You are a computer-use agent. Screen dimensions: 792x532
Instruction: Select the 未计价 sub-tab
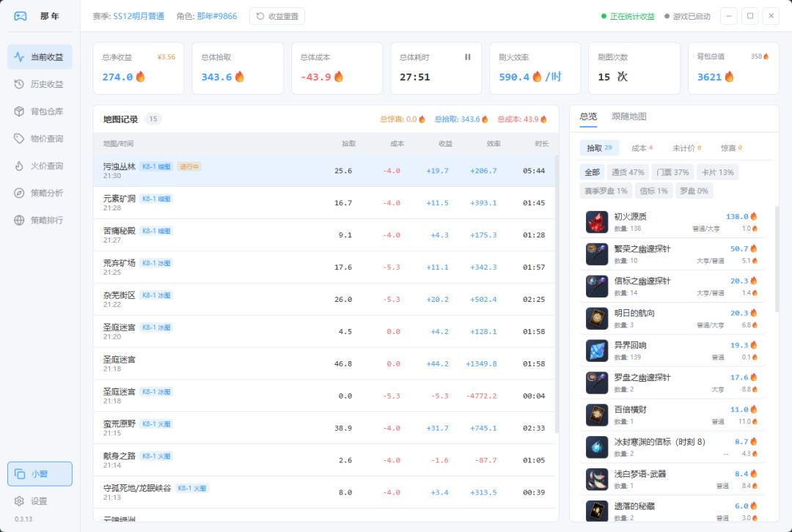coord(686,148)
